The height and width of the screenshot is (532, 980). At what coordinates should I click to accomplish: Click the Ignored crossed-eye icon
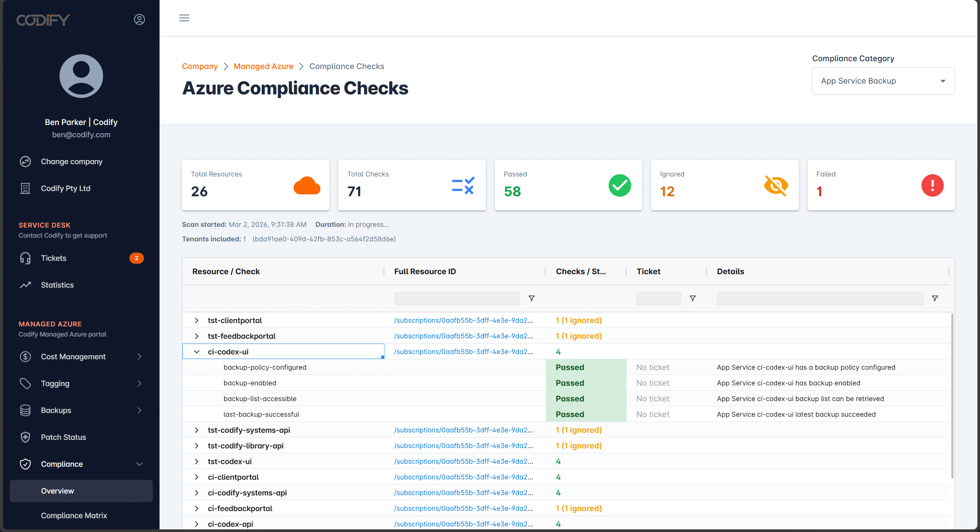776,185
